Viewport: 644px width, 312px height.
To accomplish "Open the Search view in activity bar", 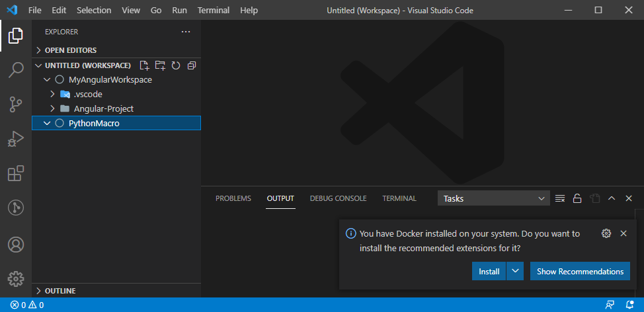I will 16,70.
